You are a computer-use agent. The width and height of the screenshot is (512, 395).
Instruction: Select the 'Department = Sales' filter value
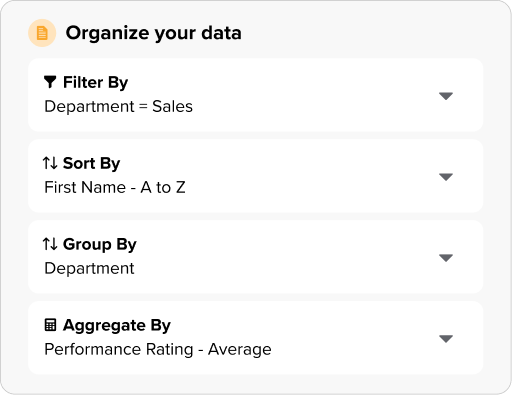(x=119, y=107)
